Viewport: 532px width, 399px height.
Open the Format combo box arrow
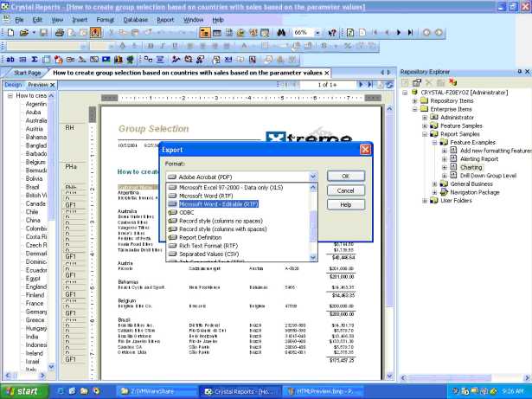(313, 177)
